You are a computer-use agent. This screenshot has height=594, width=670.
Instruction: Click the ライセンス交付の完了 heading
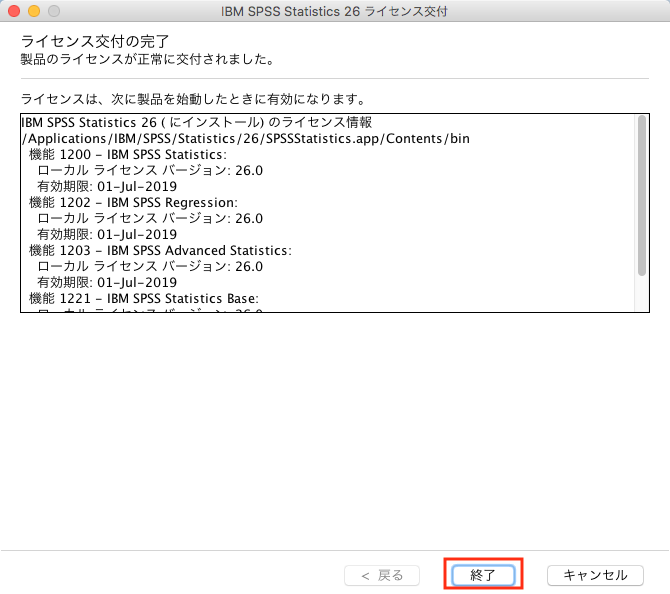pos(95,41)
